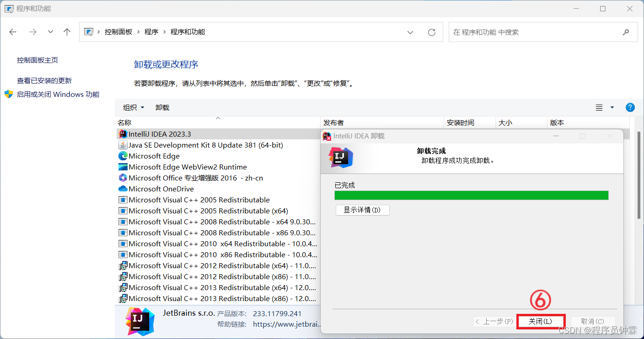Image resolution: width=644 pixels, height=339 pixels.
Task: Click the Edge WebView2 Runtime icon
Action: tap(123, 167)
